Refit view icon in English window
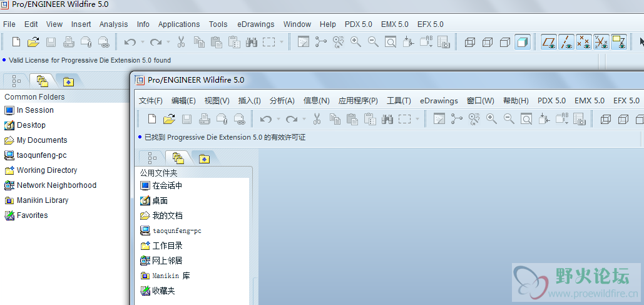The height and width of the screenshot is (305, 644). click(390, 42)
